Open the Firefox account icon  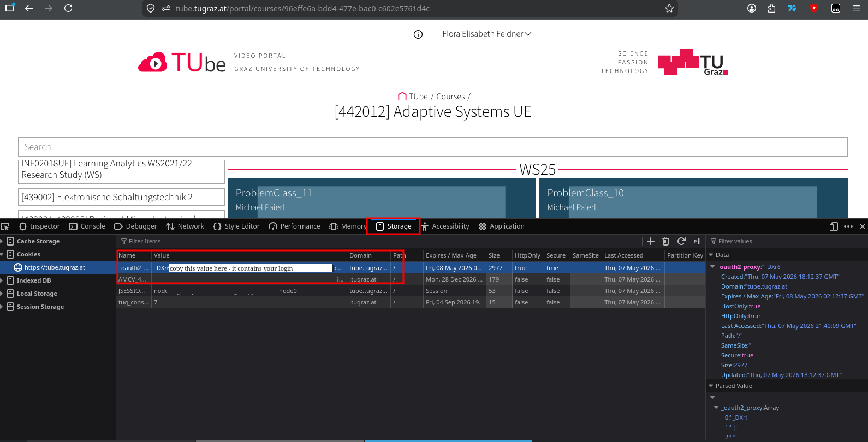(x=752, y=8)
